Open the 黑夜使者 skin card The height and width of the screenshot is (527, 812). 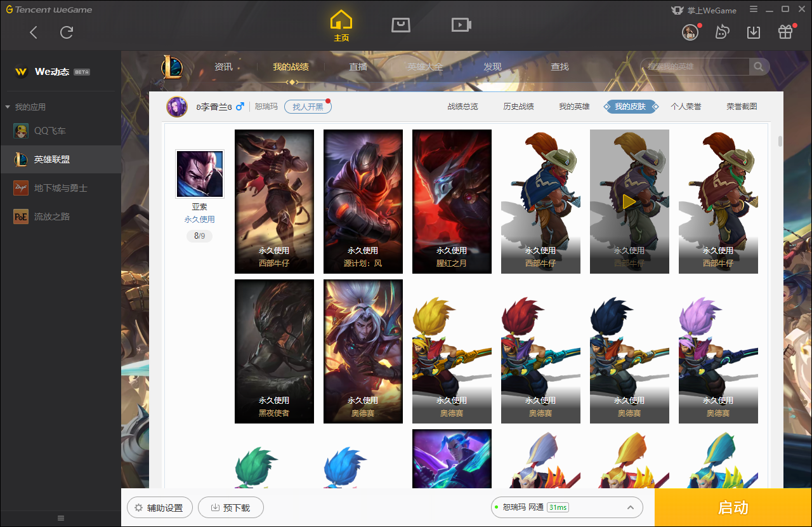click(274, 351)
